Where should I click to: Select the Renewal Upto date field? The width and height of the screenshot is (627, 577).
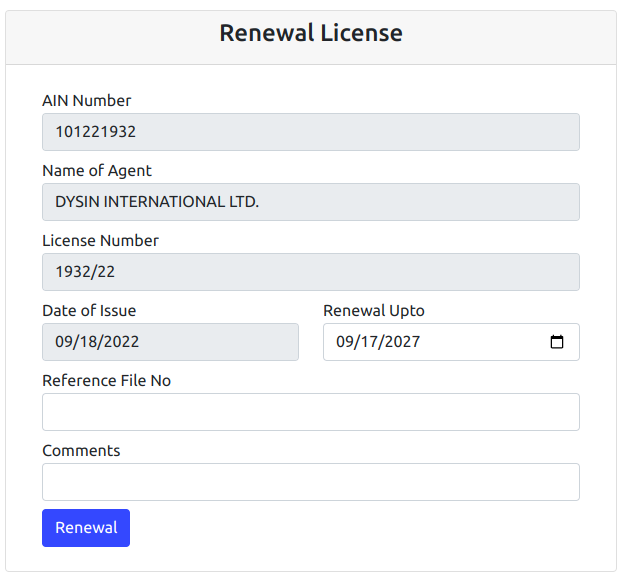tap(451, 342)
